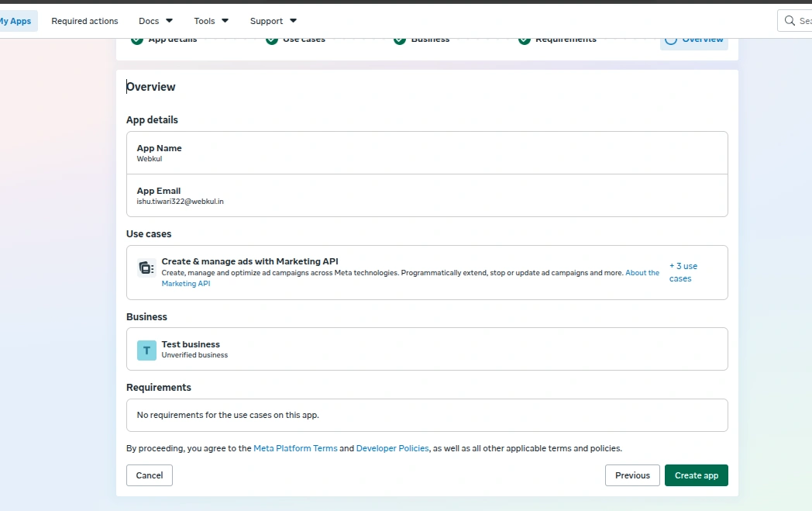Open Meta Platform Terms link

[x=295, y=448]
